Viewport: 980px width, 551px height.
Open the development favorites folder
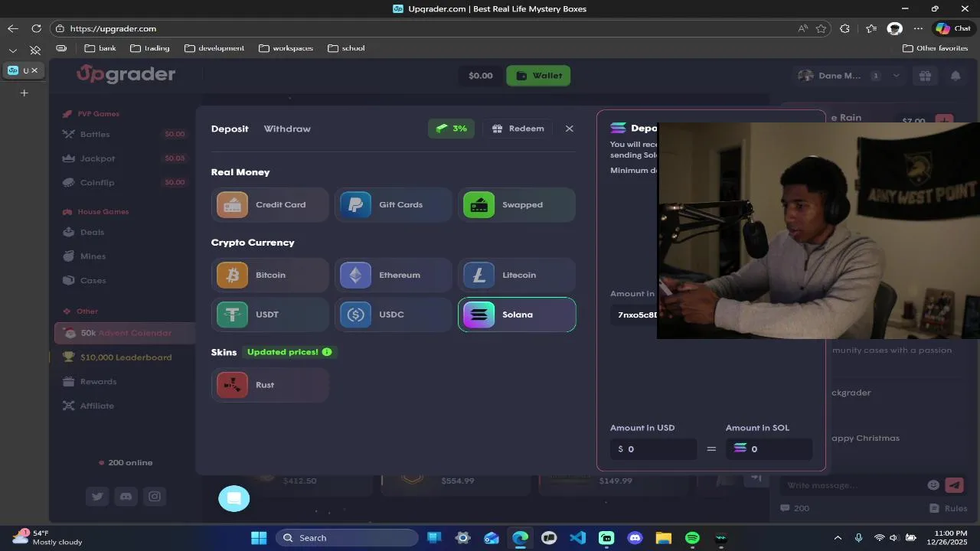214,48
